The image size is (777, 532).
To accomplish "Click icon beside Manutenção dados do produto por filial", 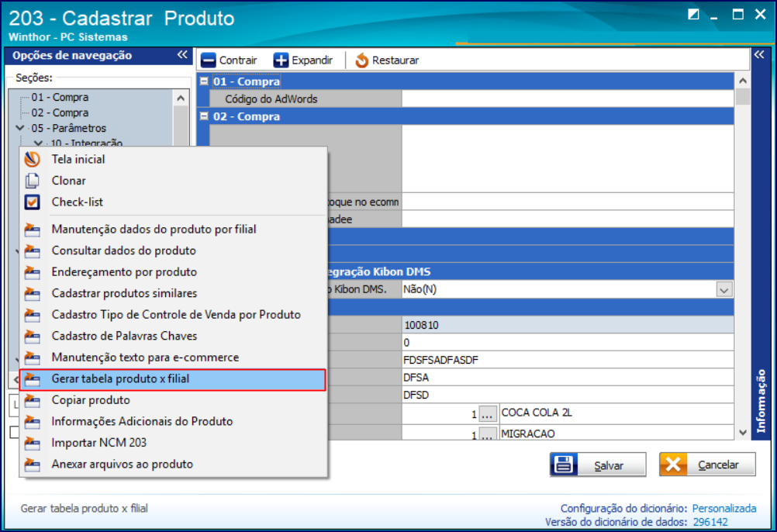I will [x=33, y=230].
